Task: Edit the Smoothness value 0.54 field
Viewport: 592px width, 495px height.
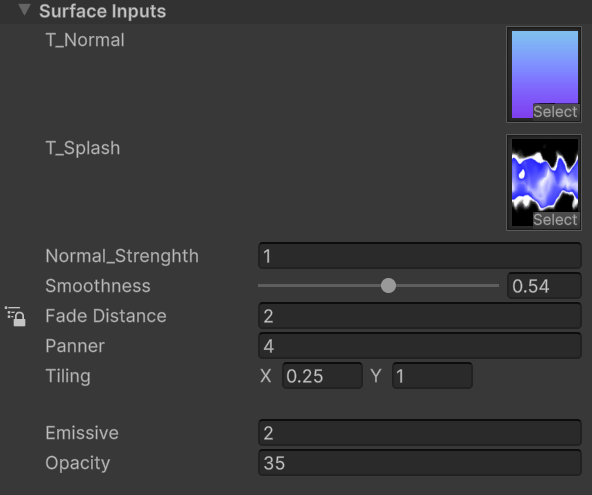Action: (544, 286)
